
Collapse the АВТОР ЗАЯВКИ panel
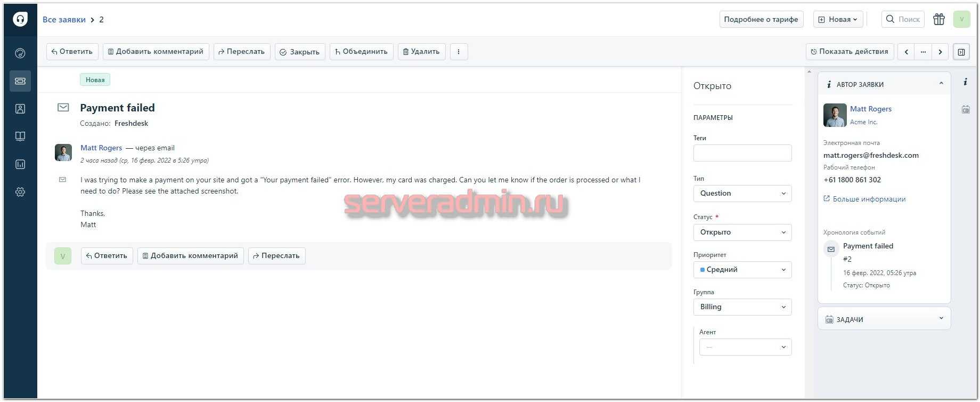click(941, 84)
